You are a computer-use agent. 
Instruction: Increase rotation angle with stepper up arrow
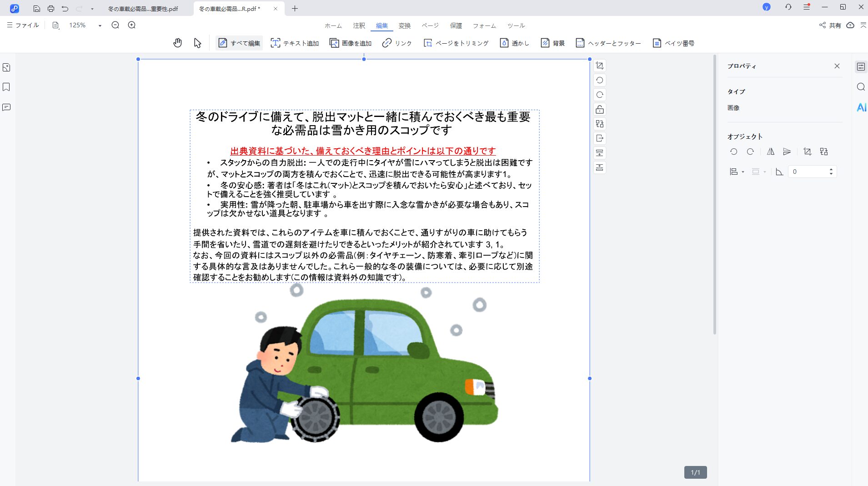(x=831, y=169)
